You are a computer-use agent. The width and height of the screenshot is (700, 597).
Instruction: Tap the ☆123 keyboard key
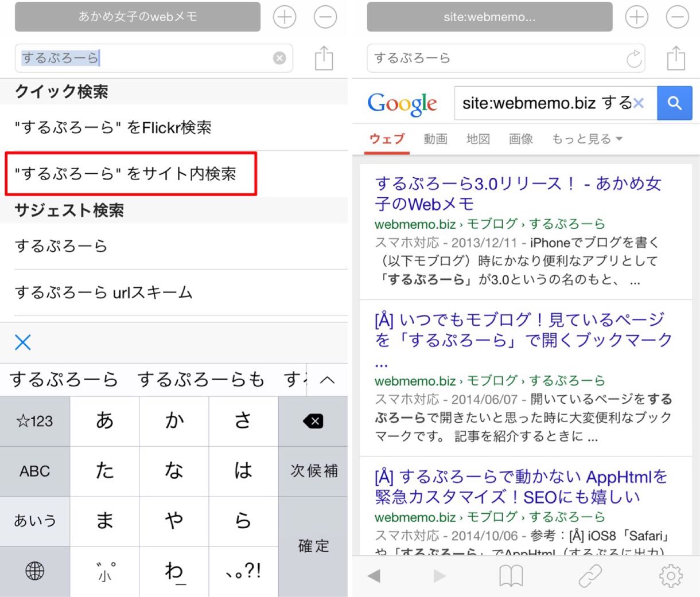click(35, 422)
